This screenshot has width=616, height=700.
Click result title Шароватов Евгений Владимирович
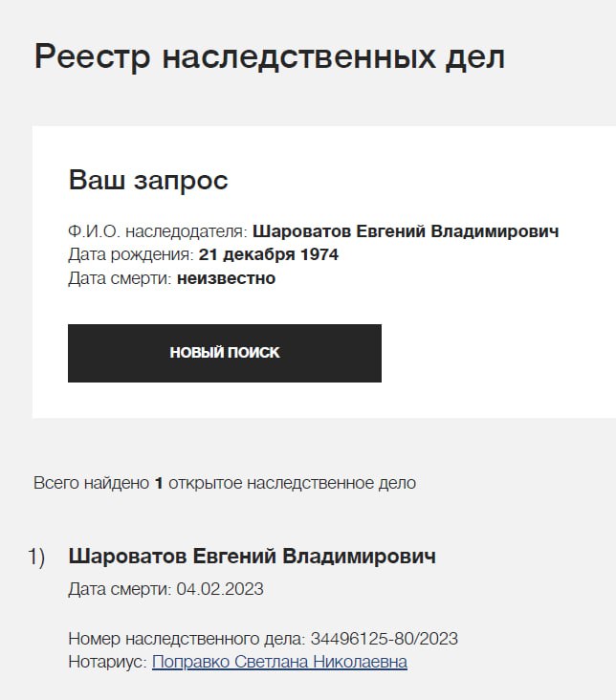click(253, 557)
